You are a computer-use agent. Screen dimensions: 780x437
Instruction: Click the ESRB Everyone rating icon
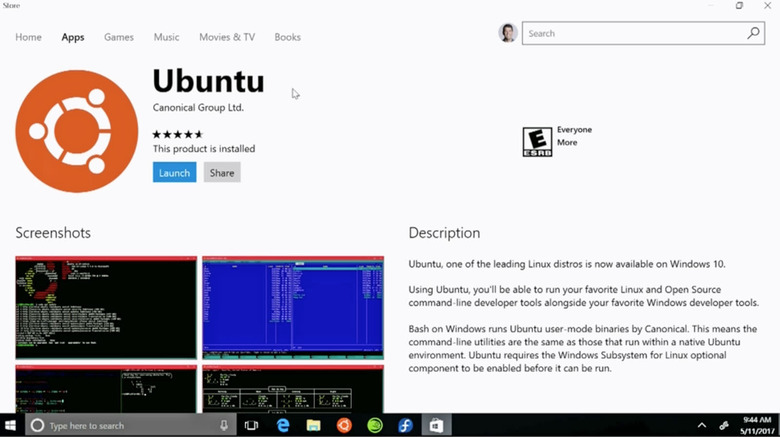click(537, 142)
